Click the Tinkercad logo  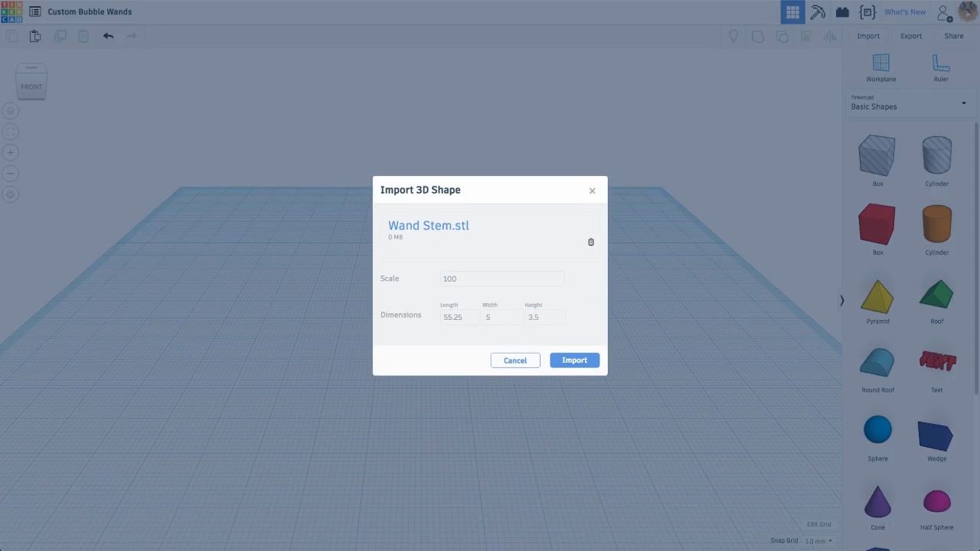[11, 11]
